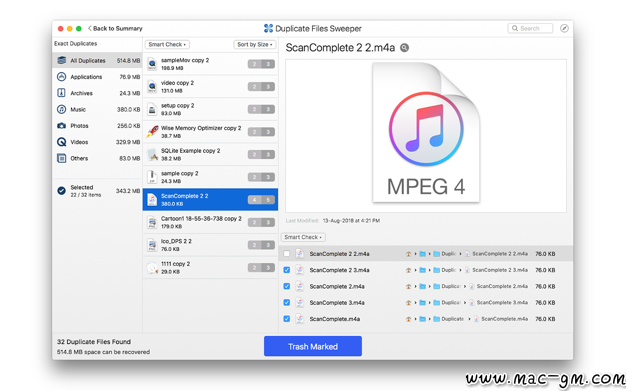Image resolution: width=626 pixels, height=391 pixels.
Task: Click the Photos camera icon
Action: pyautogui.click(x=61, y=126)
